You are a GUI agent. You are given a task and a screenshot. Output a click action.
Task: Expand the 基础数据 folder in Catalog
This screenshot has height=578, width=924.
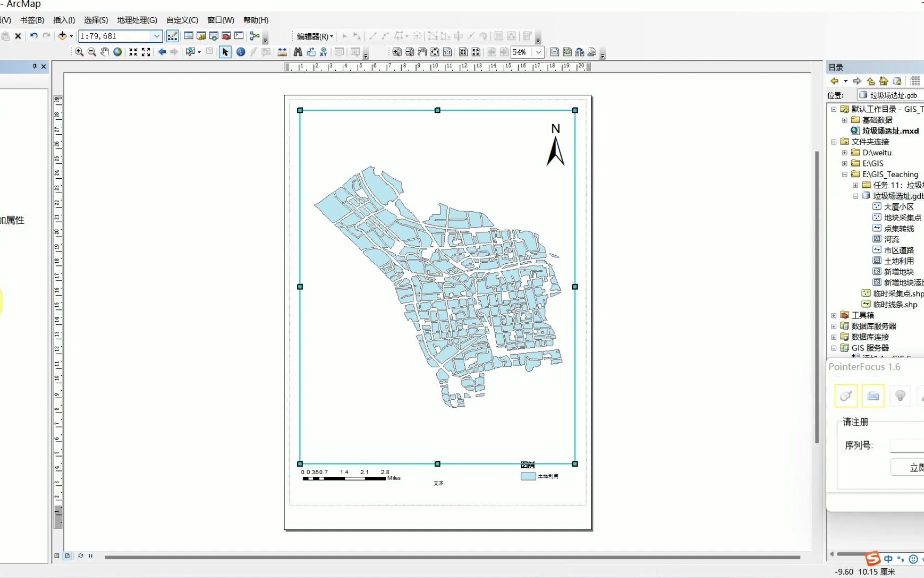tap(846, 119)
